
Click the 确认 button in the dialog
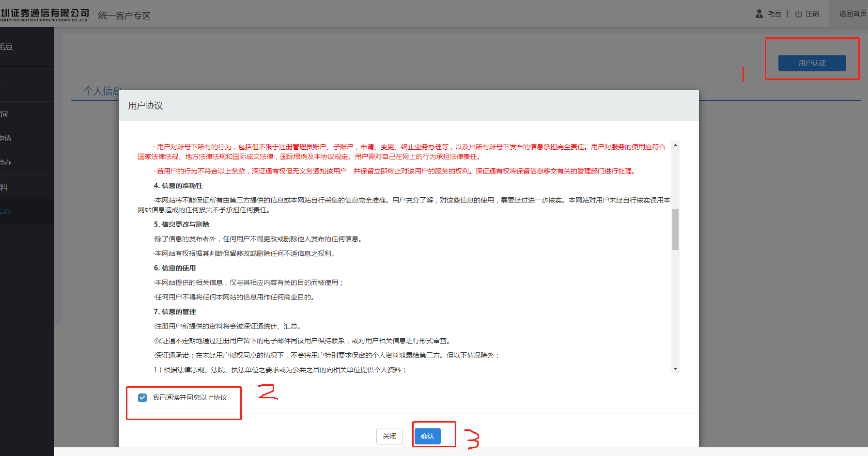click(427, 436)
